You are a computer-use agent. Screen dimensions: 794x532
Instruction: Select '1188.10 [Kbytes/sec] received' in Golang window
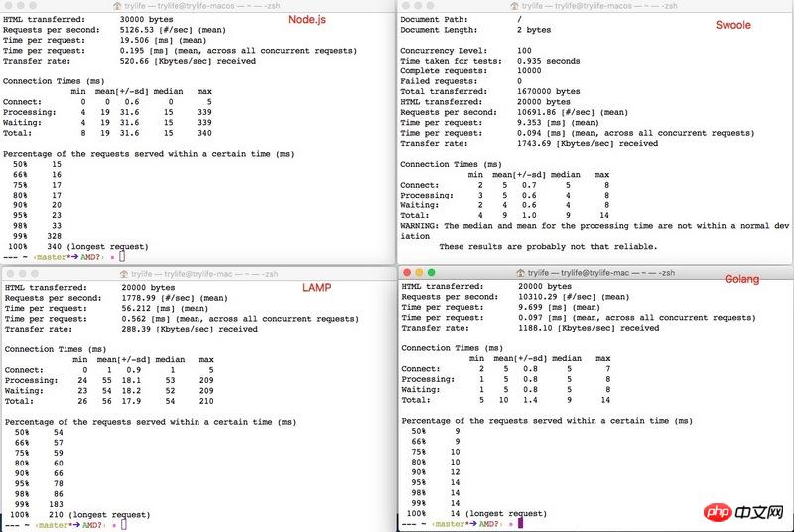pyautogui.click(x=589, y=328)
